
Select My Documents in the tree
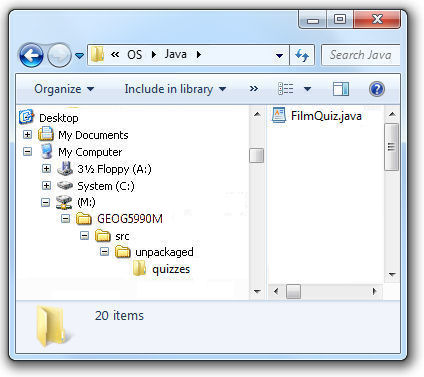[93, 135]
